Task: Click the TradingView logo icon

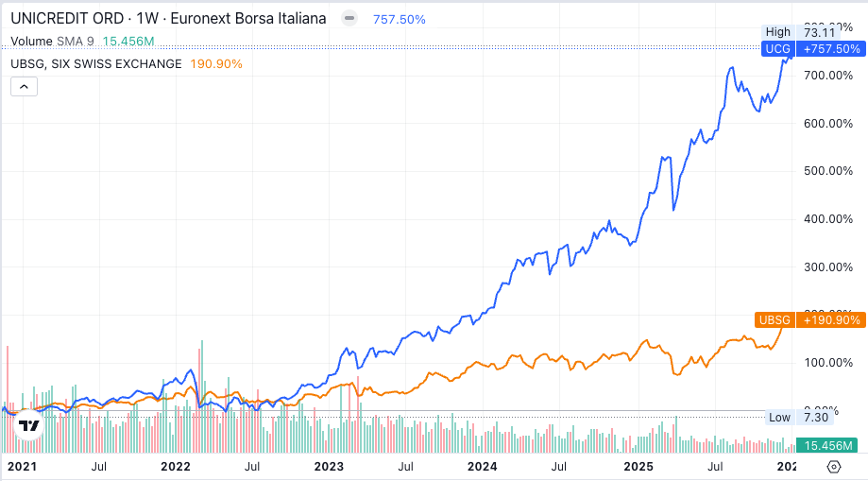Action: pyautogui.click(x=29, y=425)
